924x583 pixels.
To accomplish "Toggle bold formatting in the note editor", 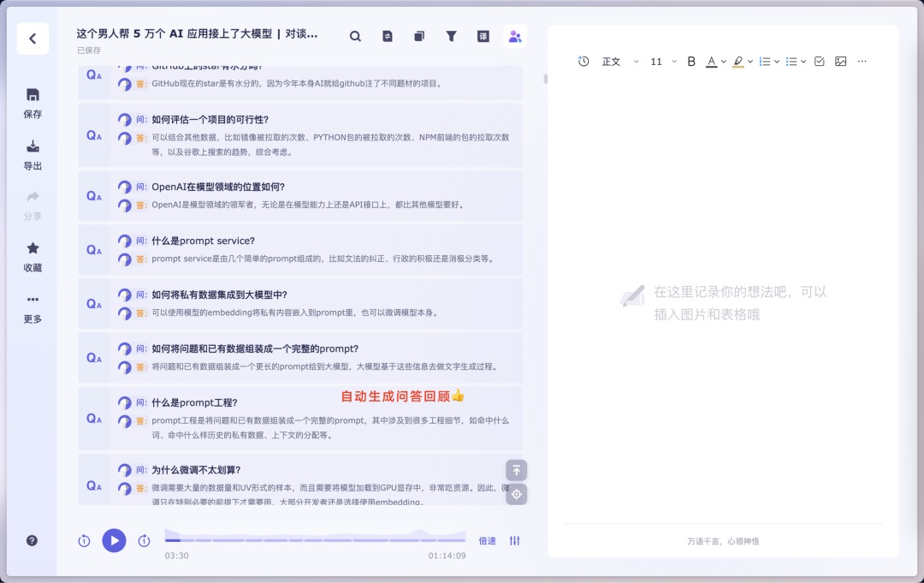I will pos(690,61).
